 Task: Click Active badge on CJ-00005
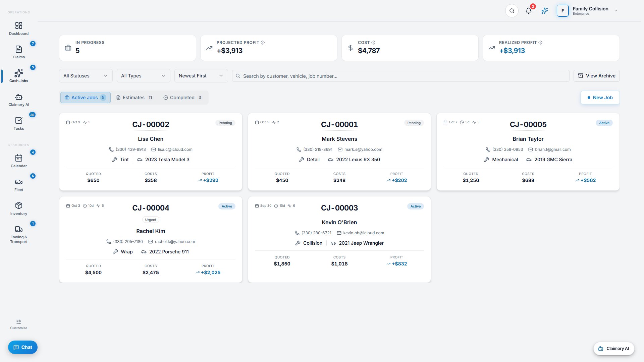point(604,123)
